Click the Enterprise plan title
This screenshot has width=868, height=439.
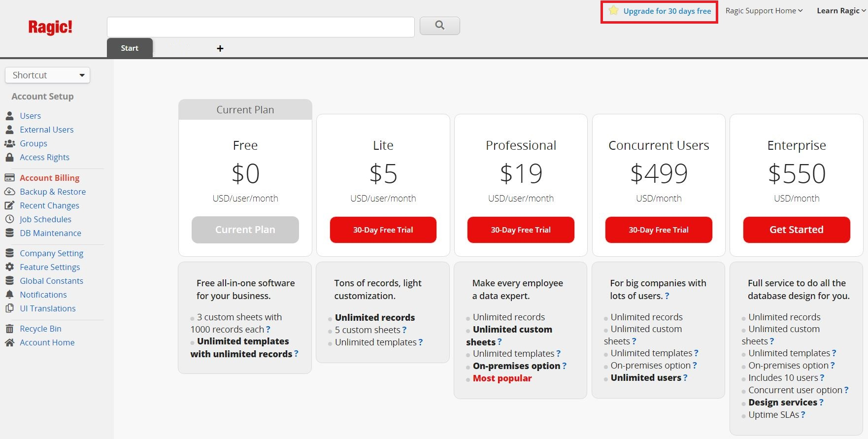797,145
